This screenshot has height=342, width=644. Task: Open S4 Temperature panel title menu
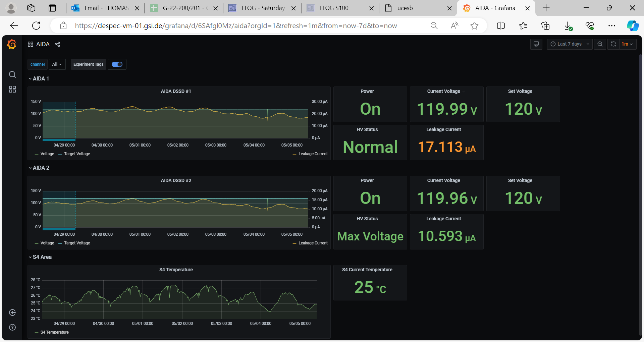(176, 270)
